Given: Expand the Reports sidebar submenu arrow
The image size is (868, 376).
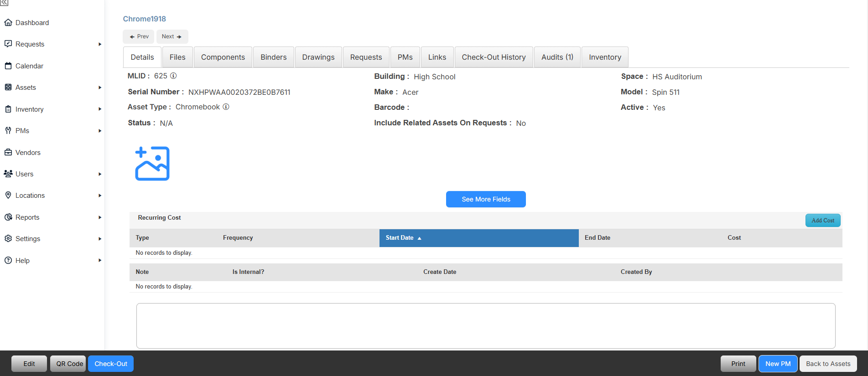Looking at the screenshot, I should click(100, 217).
